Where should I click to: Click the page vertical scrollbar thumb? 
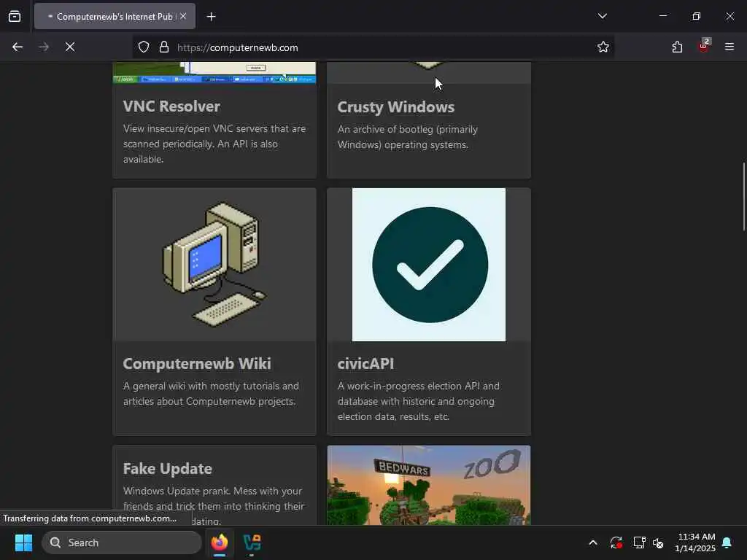coord(743,196)
